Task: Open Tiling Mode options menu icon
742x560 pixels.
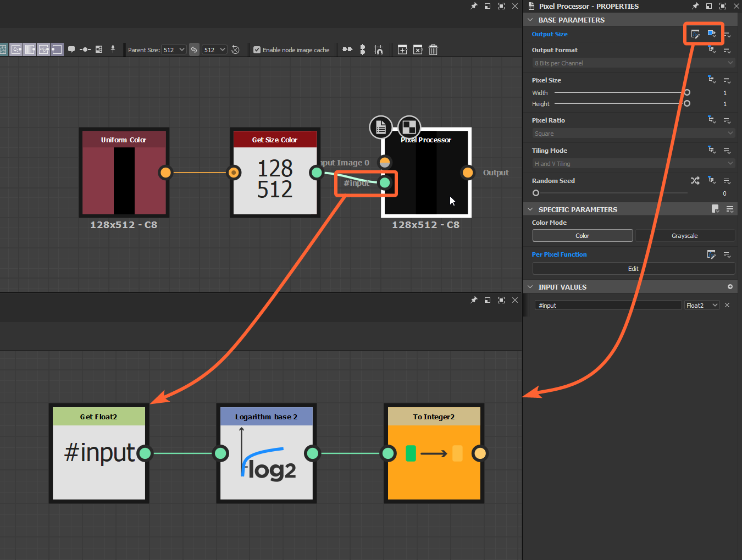Action: [727, 151]
